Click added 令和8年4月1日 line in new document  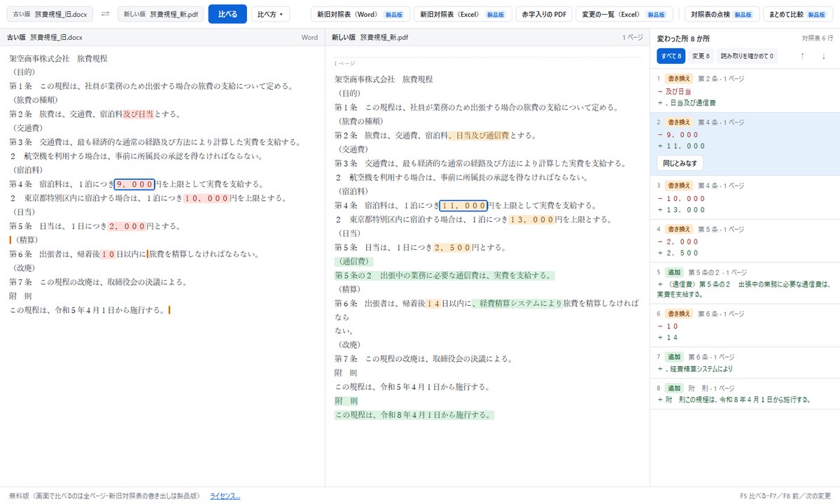point(414,415)
